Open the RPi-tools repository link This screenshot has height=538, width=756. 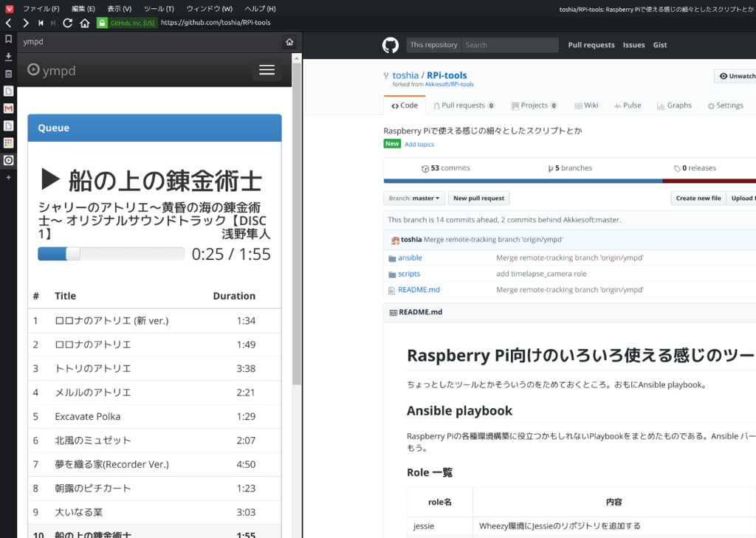click(x=447, y=76)
